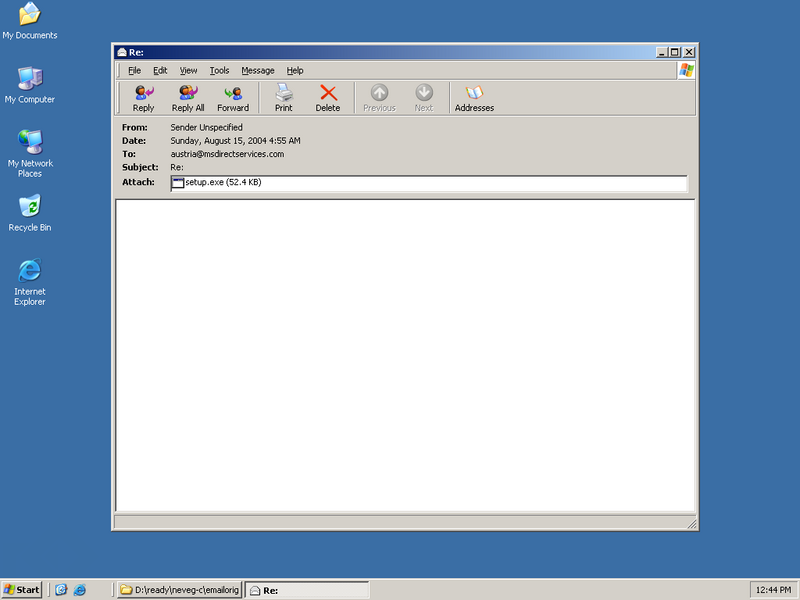Click the Next message arrow
The width and height of the screenshot is (800, 600).
click(423, 98)
